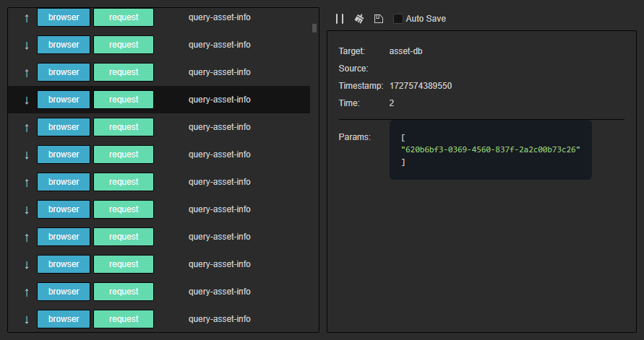Click the request tag in the bottom-most row
Viewport: 644px width, 340px height.
(x=124, y=319)
